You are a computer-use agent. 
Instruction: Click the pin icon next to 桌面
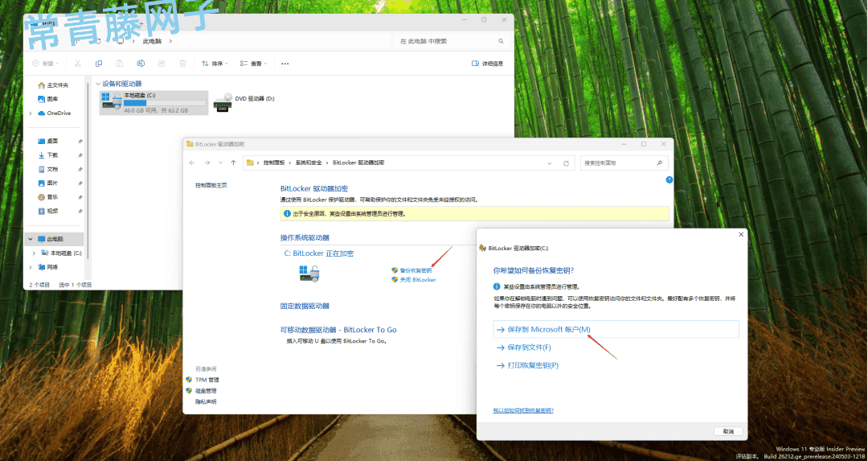point(80,142)
